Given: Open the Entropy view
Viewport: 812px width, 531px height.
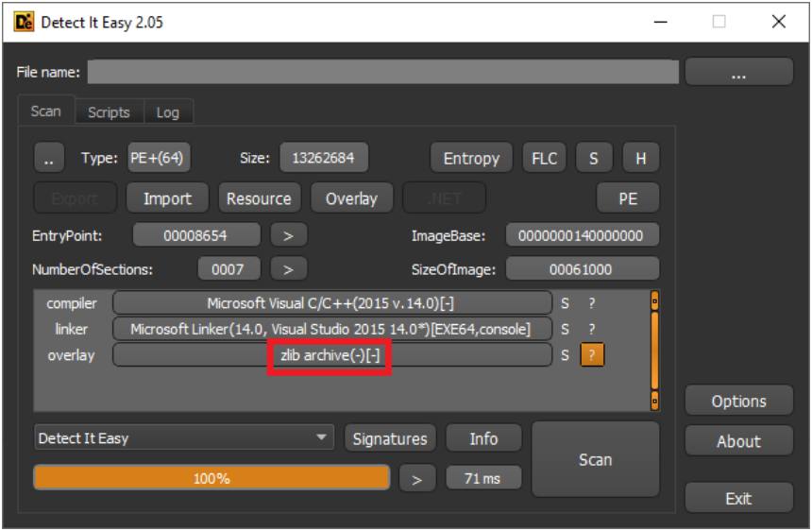Looking at the screenshot, I should point(471,158).
